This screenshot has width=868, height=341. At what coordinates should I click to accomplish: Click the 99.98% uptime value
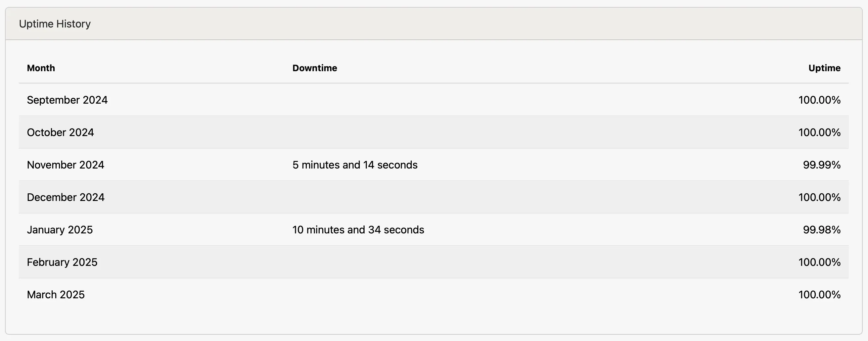[821, 230]
